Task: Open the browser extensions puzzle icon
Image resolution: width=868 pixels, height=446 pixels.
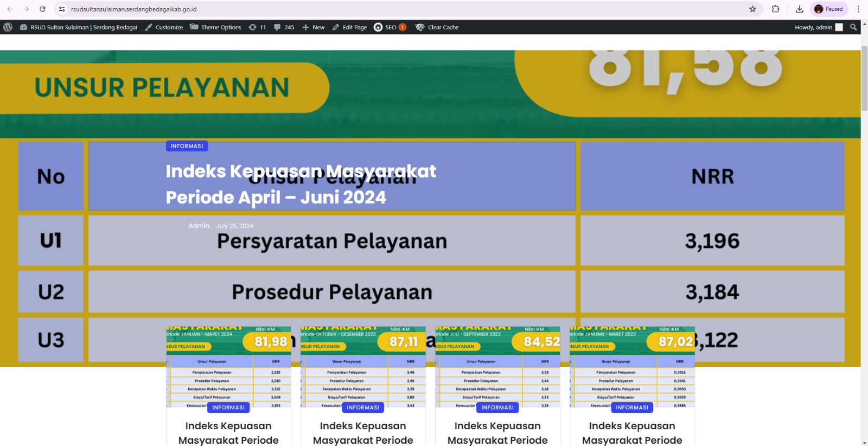Action: point(775,9)
